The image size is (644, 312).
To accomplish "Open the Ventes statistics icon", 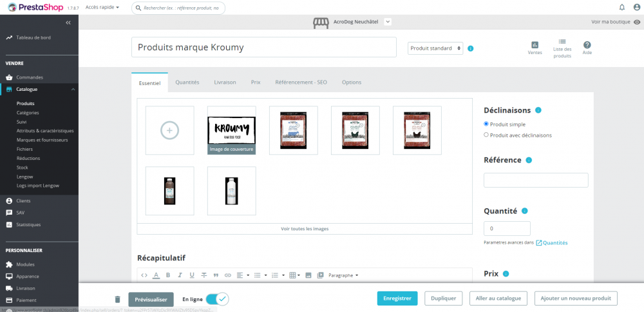I will [535, 45].
